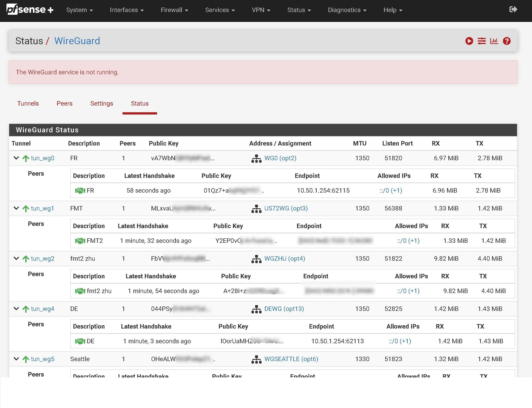Click WireGuard breadcrumb title link
The height and width of the screenshot is (408, 532).
(x=77, y=41)
